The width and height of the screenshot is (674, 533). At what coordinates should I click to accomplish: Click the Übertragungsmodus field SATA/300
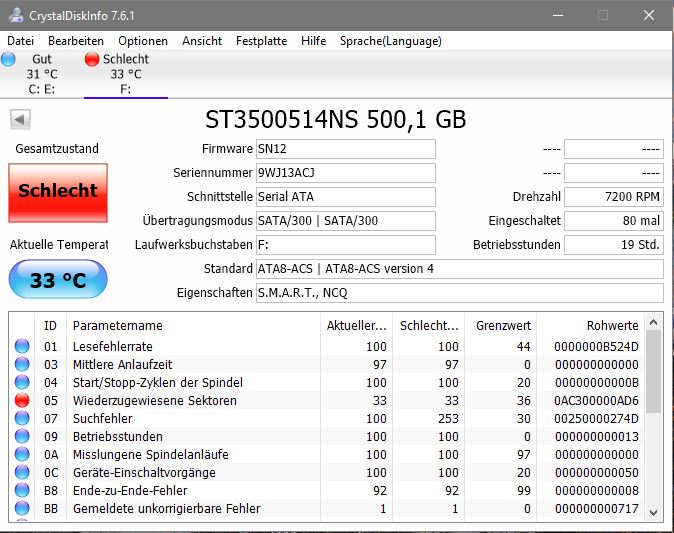tap(346, 221)
